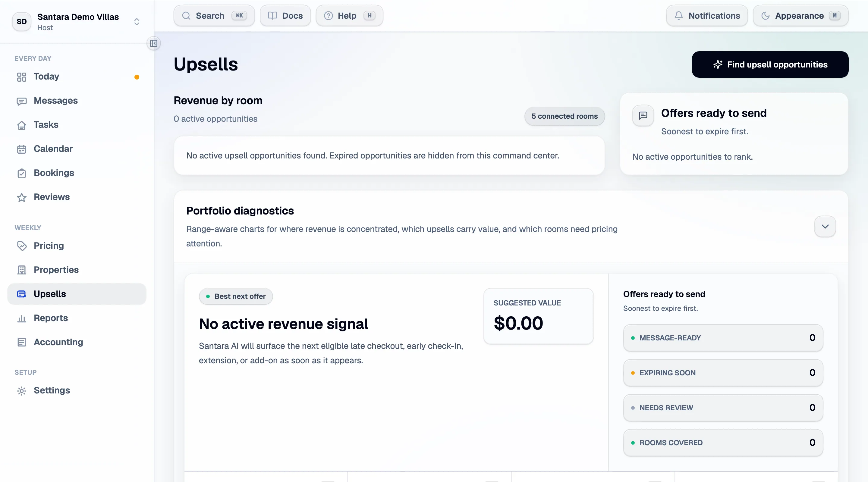This screenshot has height=482, width=868.
Task: Open the Pricing page
Action: click(77, 246)
